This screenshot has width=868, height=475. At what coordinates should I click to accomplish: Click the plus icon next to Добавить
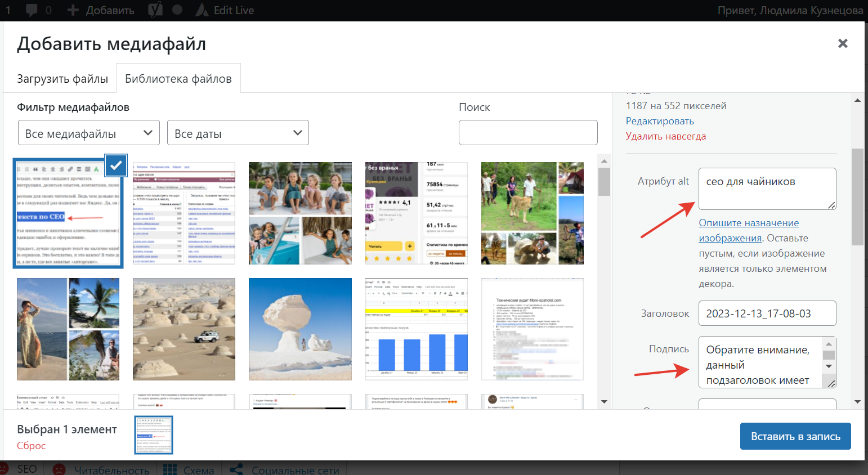73,10
